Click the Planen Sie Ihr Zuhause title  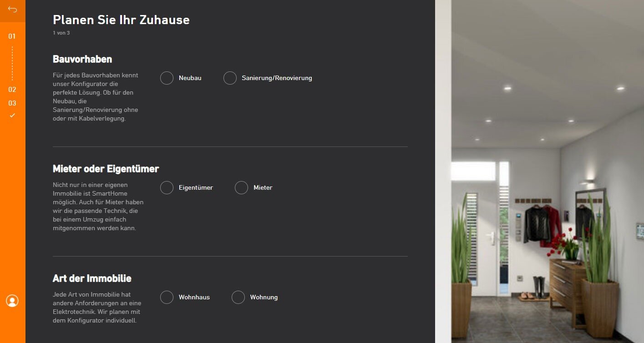pyautogui.click(x=121, y=20)
